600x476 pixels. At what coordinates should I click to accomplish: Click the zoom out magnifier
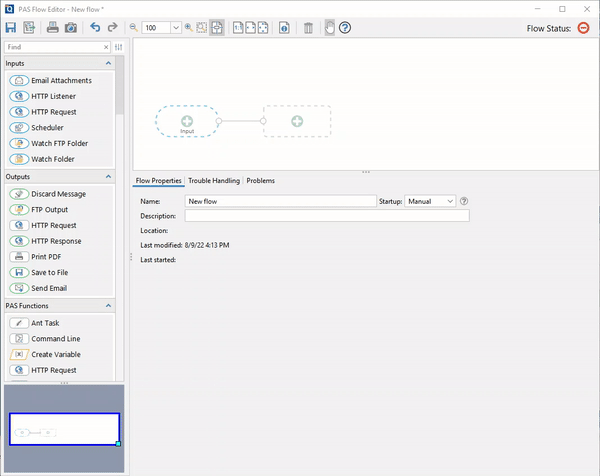(x=133, y=28)
